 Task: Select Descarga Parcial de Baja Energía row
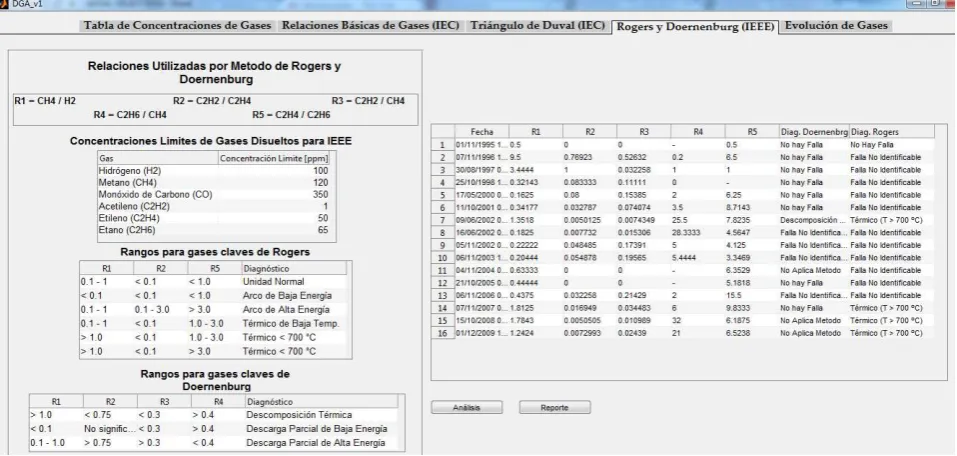click(214, 429)
